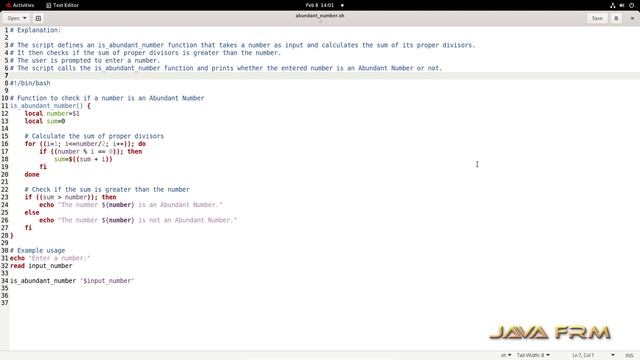The width and height of the screenshot is (640, 360).
Task: Place cursor on the '#!/bin/bash' line
Action: (30, 83)
